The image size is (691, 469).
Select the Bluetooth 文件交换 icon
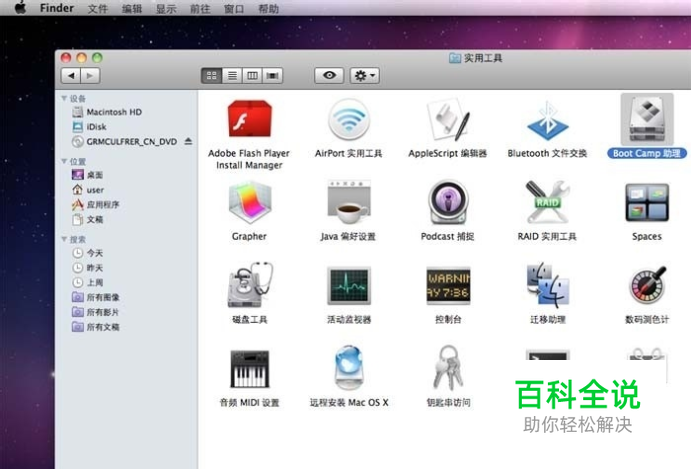tap(547, 120)
